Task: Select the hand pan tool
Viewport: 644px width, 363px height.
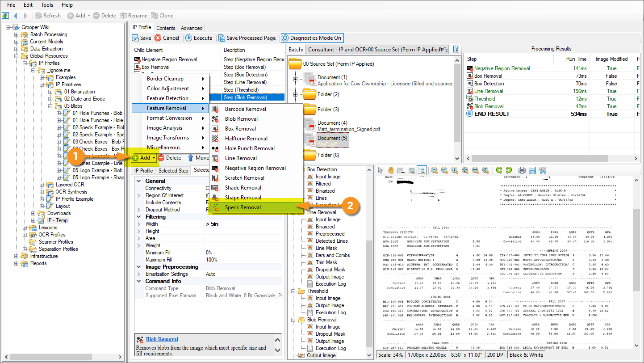Action: tap(391, 170)
